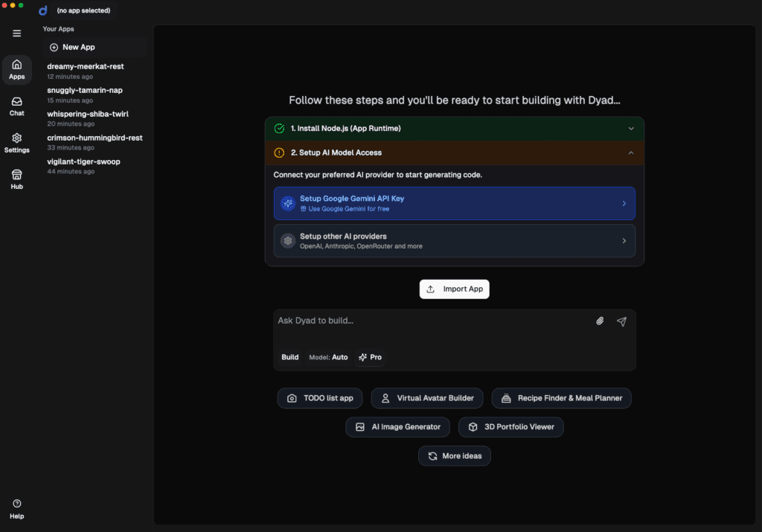Open Setup Google Gemini API Key
This screenshot has width=762, height=532.
[455, 204]
